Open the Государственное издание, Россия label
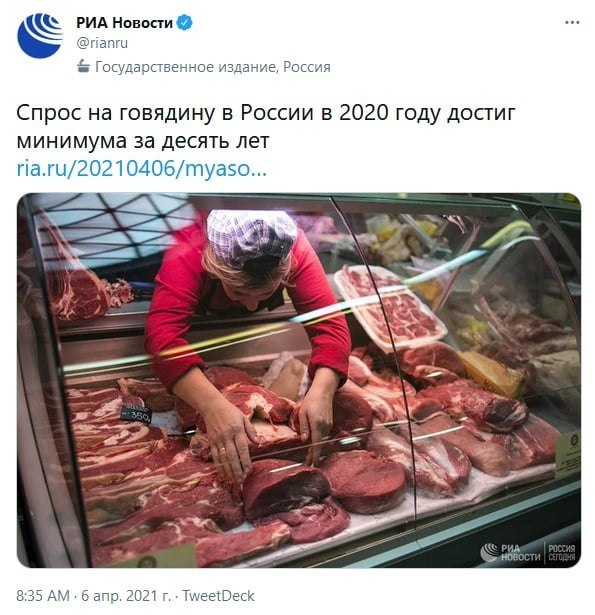Viewport: 595px width, 615px height. [x=213, y=67]
